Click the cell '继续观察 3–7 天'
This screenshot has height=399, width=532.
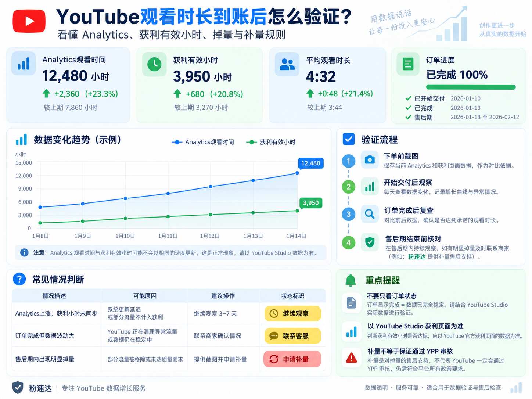tap(215, 313)
